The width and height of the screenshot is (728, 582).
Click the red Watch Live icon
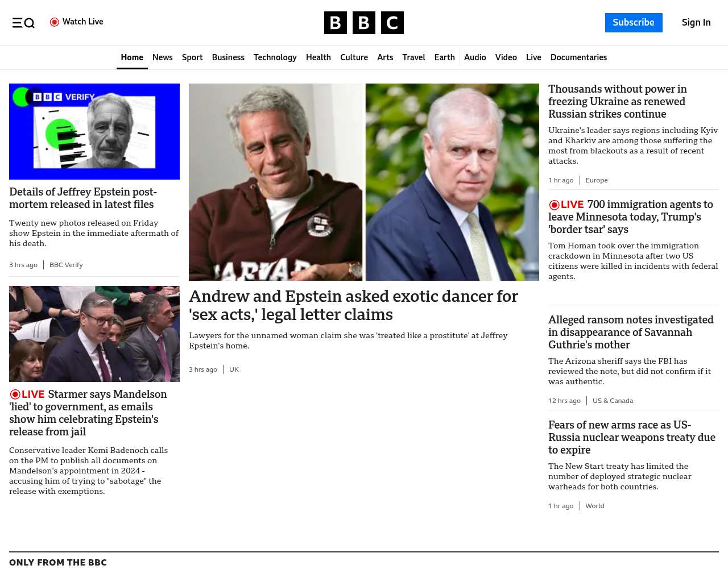coord(55,22)
